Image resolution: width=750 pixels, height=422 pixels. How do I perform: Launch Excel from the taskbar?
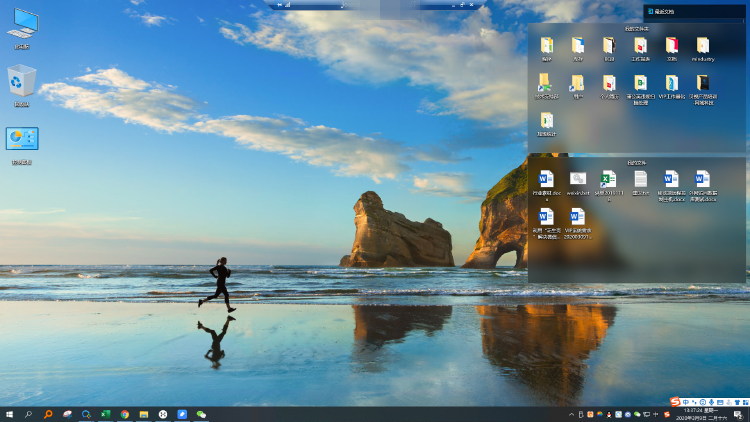point(106,414)
